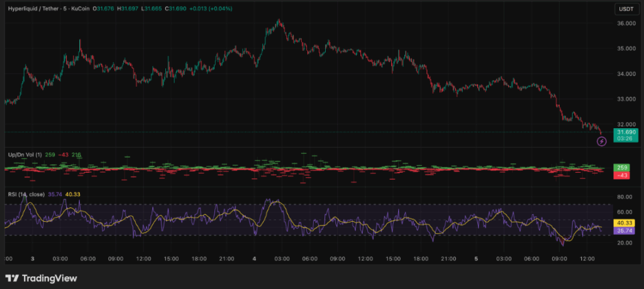
Task: Click the 80.00 RSI axis label
Action: 625,196
